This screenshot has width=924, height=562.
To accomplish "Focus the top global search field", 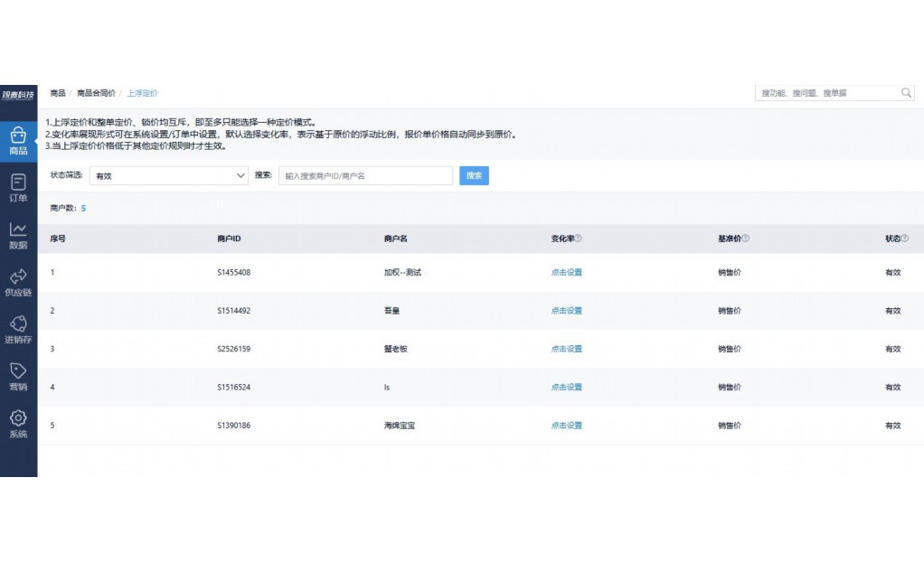I will (x=834, y=92).
